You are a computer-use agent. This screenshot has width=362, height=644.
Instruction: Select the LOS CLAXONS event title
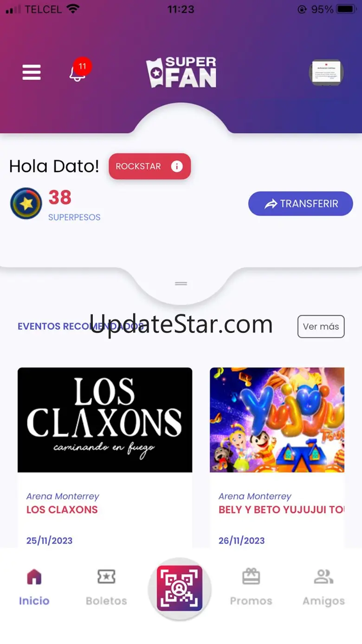coord(62,509)
